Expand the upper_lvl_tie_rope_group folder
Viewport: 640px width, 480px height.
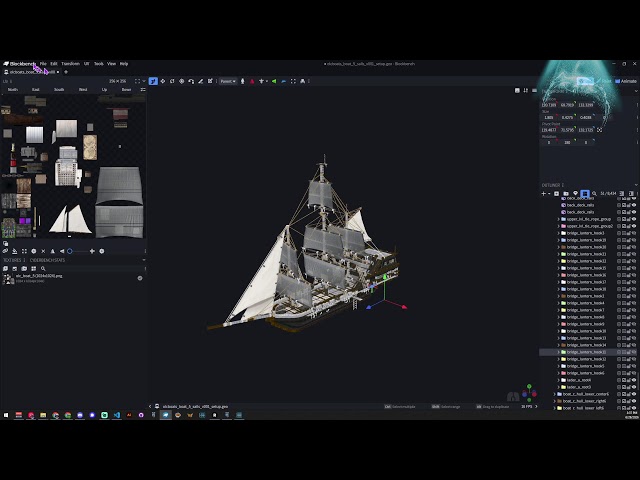coord(559,219)
